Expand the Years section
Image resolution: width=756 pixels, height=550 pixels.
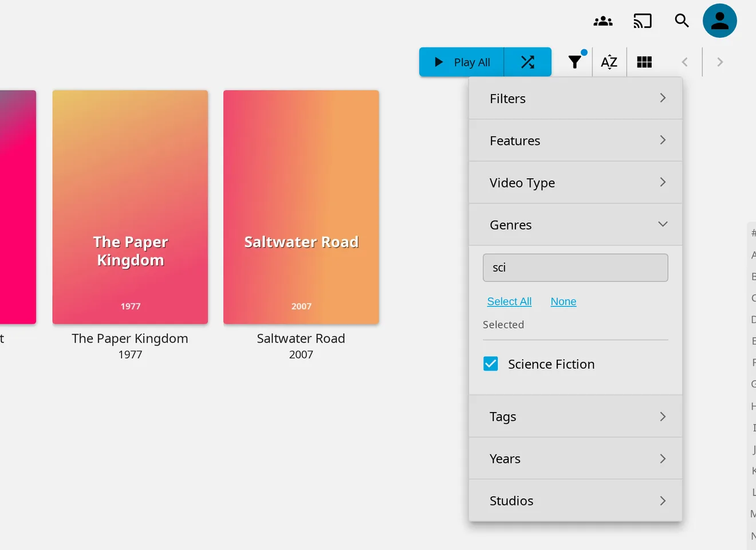point(576,458)
